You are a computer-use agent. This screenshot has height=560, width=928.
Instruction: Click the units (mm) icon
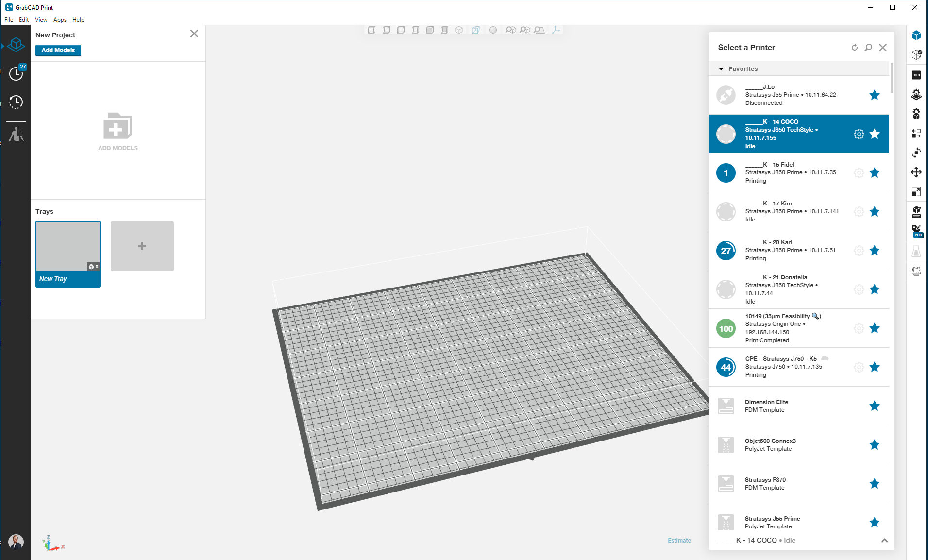point(916,75)
